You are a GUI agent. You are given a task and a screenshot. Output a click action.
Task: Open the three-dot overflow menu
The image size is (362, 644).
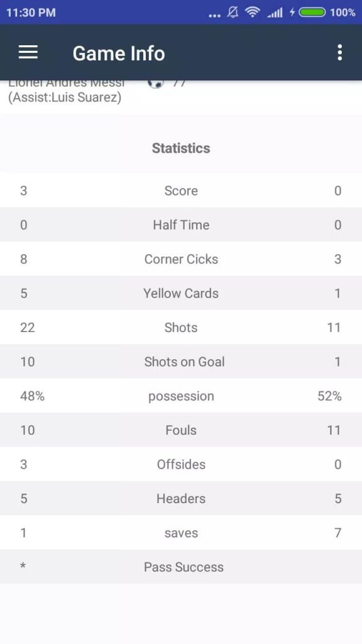339,53
